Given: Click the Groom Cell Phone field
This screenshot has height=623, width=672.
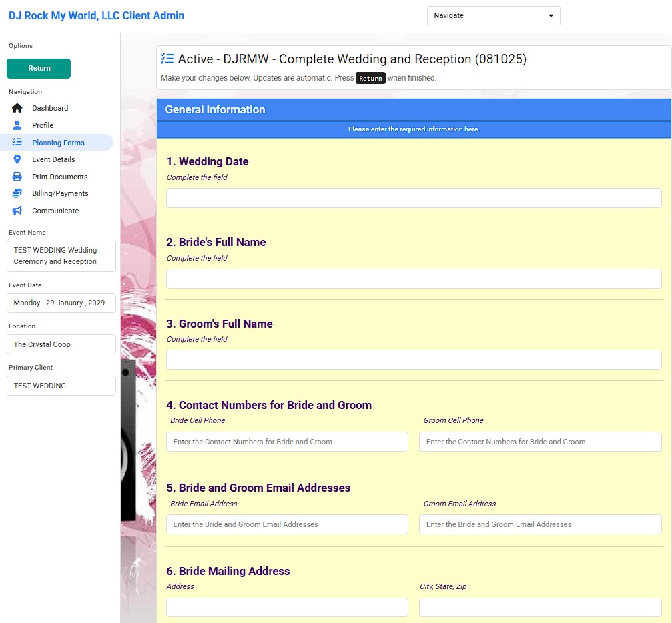Looking at the screenshot, I should click(541, 442).
